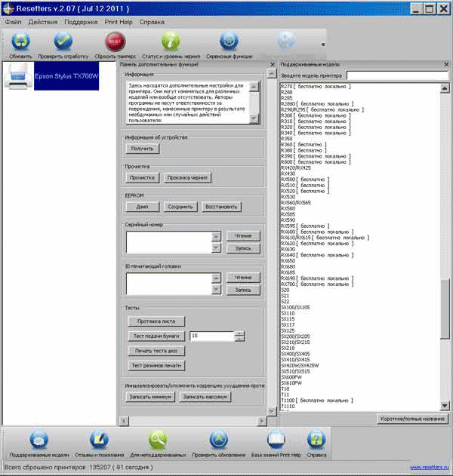453x476 pixels.
Task: Click the models list scrollbar thumb
Action: coord(445,309)
